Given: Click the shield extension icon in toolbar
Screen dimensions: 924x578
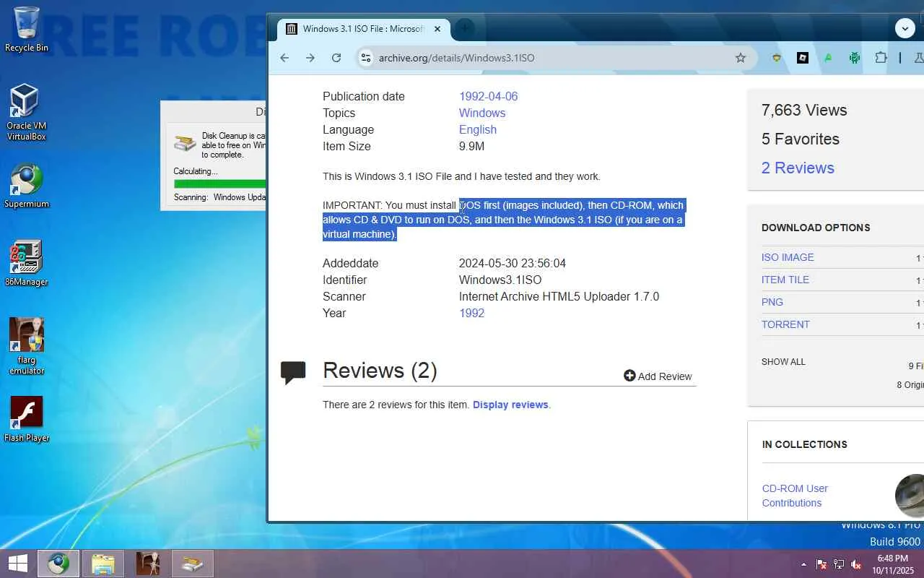Looking at the screenshot, I should point(777,58).
